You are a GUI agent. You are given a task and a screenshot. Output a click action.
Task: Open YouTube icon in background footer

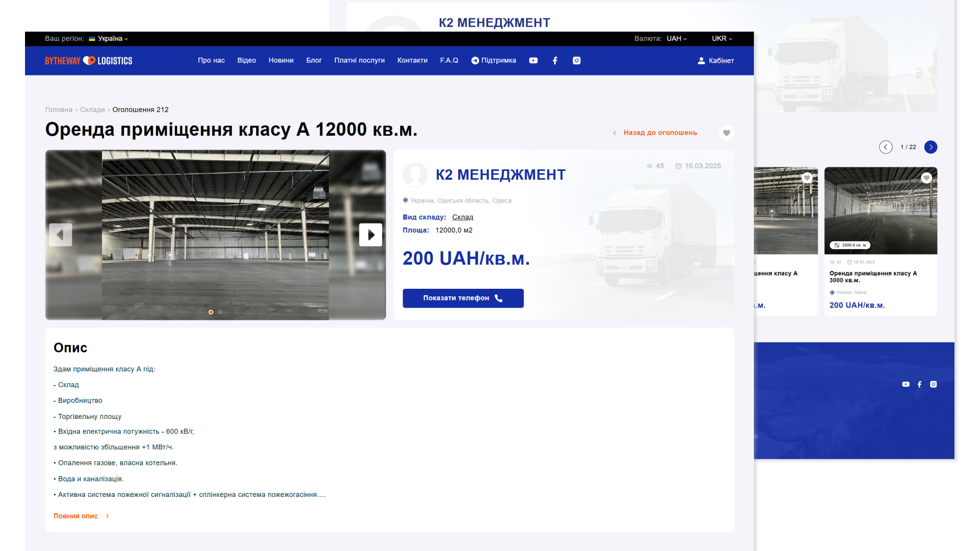coord(905,384)
